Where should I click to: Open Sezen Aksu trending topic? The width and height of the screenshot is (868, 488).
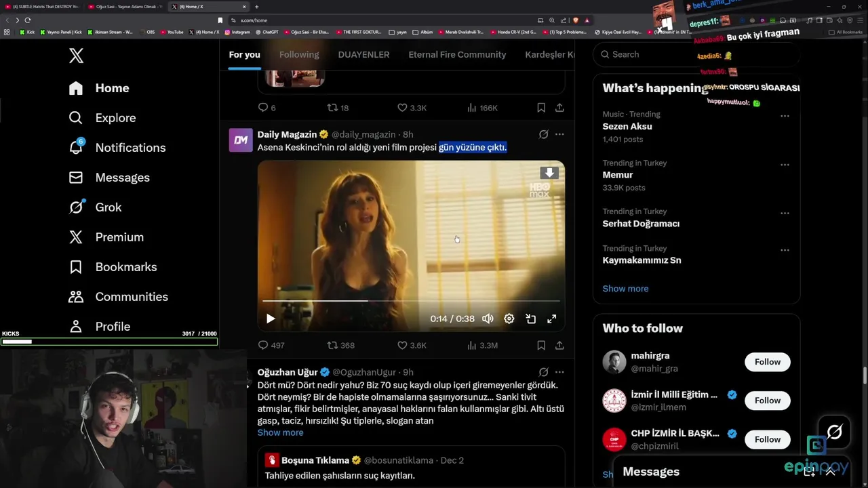pos(627,126)
